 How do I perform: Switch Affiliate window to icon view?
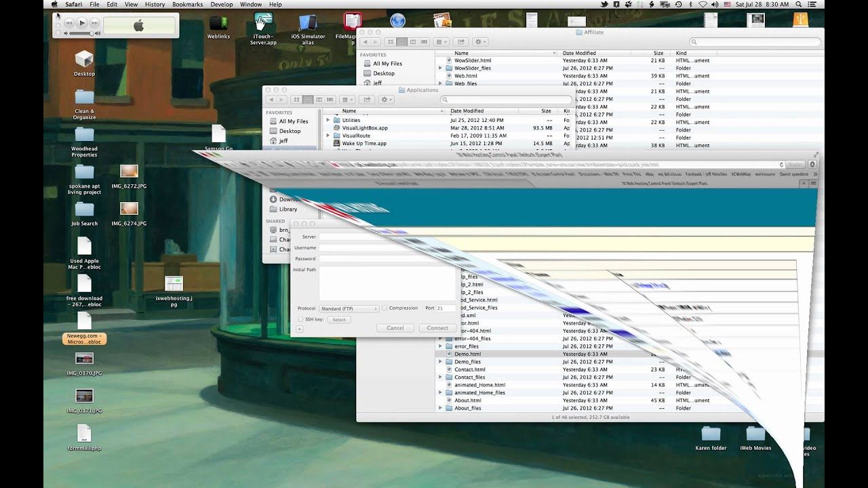391,42
